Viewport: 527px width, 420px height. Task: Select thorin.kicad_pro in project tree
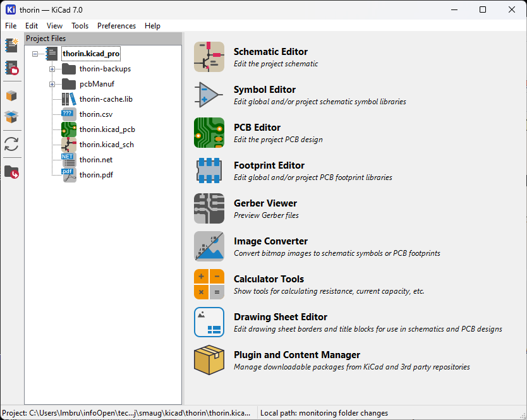(91, 54)
